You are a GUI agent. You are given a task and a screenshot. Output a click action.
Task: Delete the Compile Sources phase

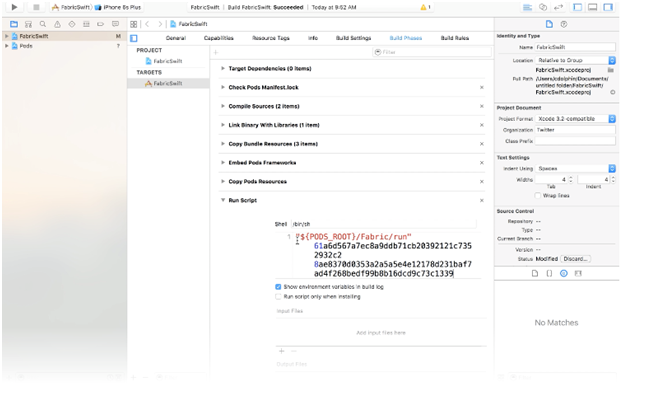(x=482, y=106)
